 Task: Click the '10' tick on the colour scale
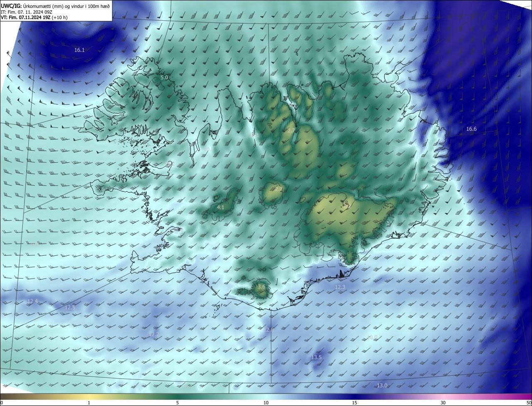266,403
